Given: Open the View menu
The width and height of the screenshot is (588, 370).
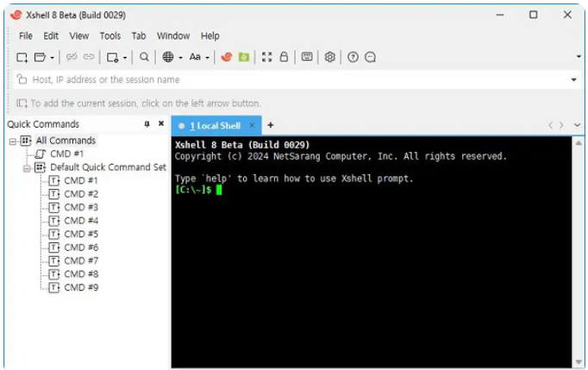Looking at the screenshot, I should pyautogui.click(x=79, y=36).
